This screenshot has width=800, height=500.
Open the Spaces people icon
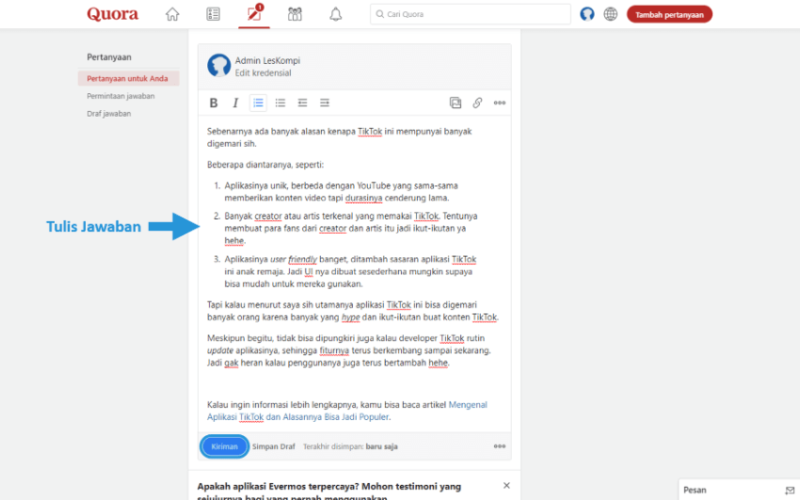[x=295, y=14]
